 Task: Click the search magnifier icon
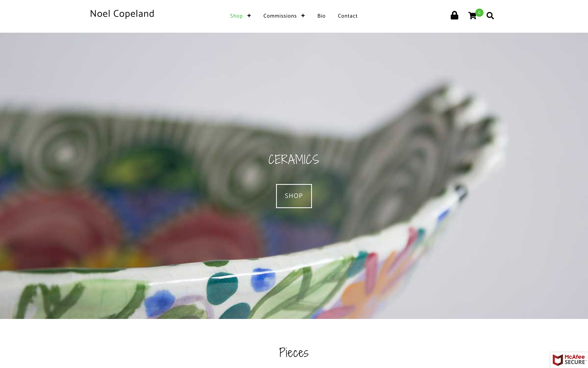[490, 16]
